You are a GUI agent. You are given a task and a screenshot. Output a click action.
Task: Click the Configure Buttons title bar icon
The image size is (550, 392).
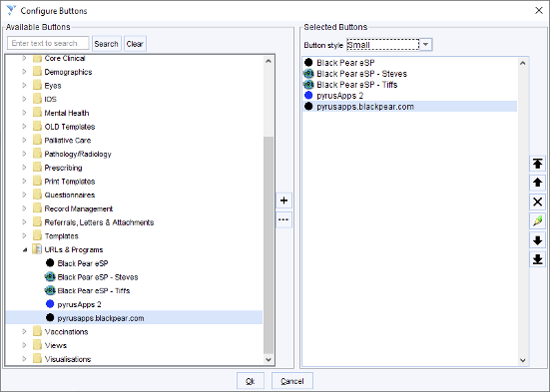click(x=11, y=10)
